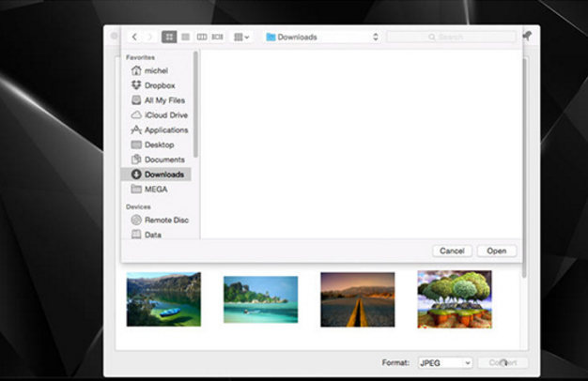Select MEGA folder in the sidebar
The height and width of the screenshot is (381, 588).
[x=156, y=190]
